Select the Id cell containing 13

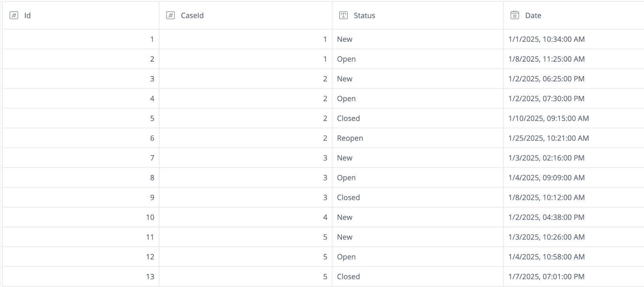click(150, 277)
